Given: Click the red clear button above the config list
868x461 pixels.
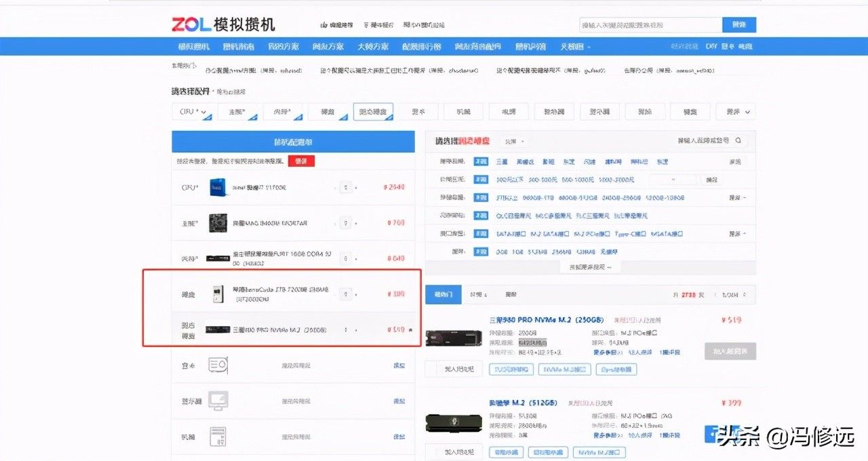Looking at the screenshot, I should 301,161.
